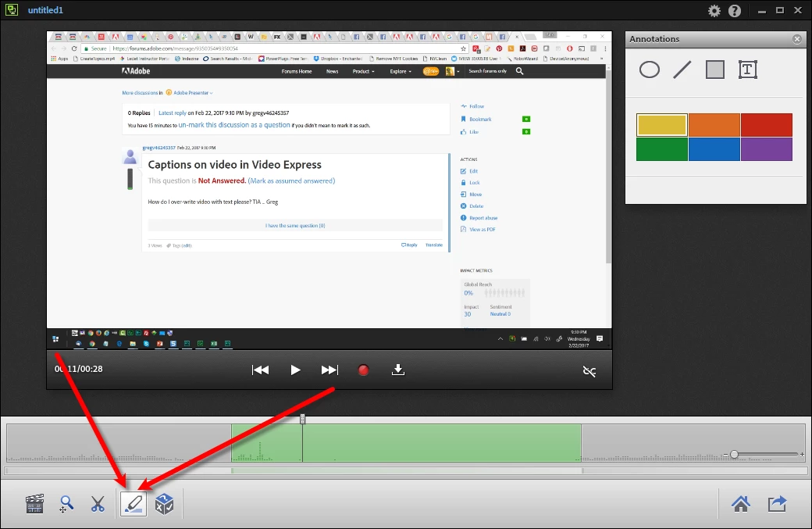The width and height of the screenshot is (812, 529).
Task: Skip to the next clip
Action: point(329,370)
